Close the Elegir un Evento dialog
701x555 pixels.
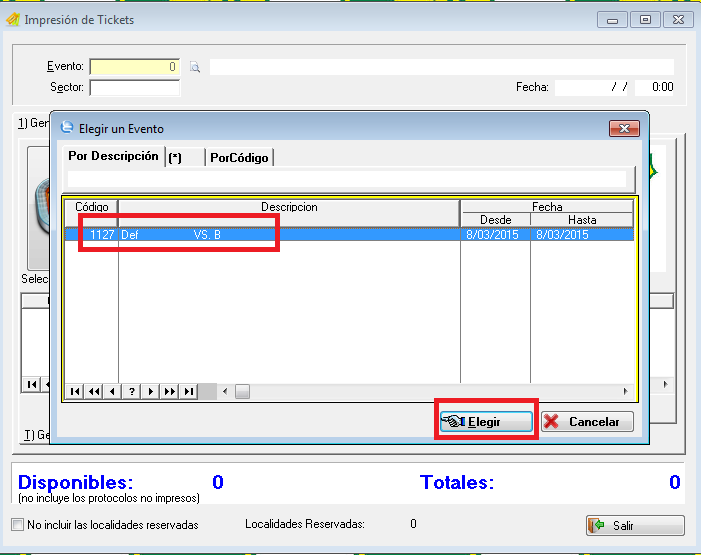coord(624,128)
